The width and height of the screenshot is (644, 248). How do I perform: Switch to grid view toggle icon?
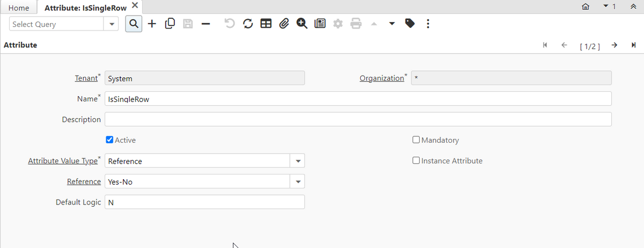pyautogui.click(x=266, y=24)
